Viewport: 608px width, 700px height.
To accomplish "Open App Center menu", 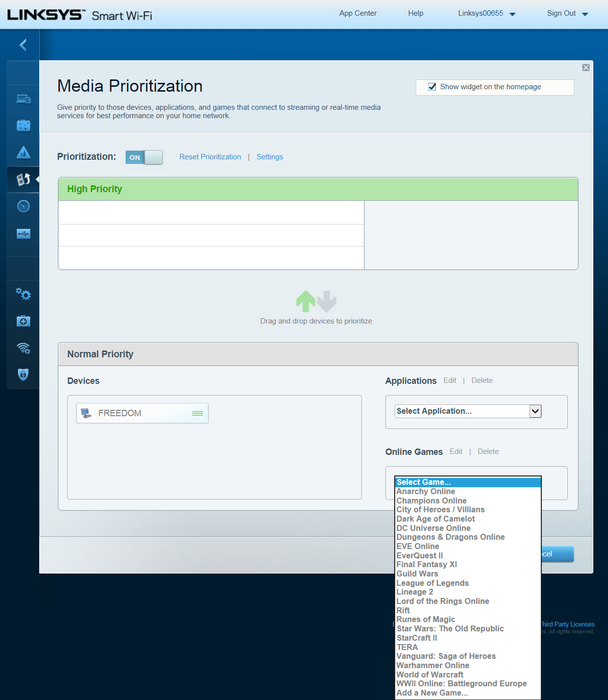I will [x=358, y=13].
